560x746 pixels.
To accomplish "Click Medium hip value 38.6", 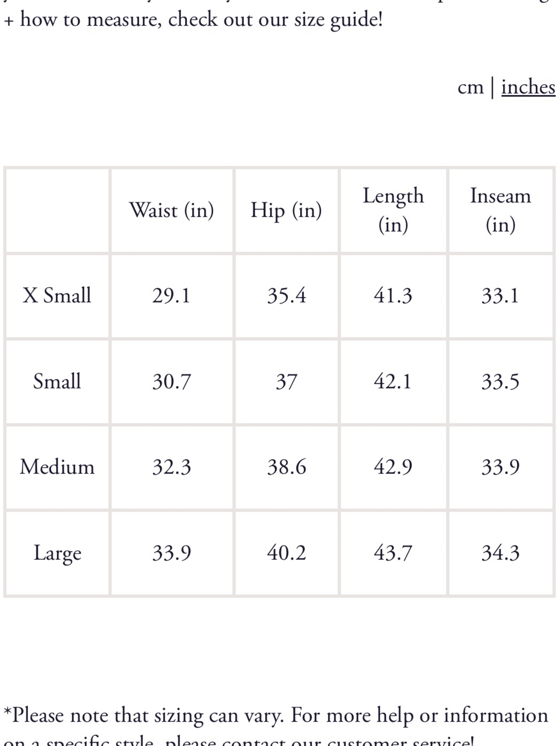I will [x=287, y=467].
